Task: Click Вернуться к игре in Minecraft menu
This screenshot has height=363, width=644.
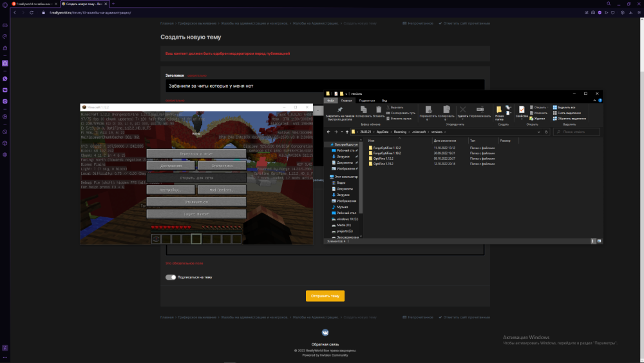Action: click(196, 153)
